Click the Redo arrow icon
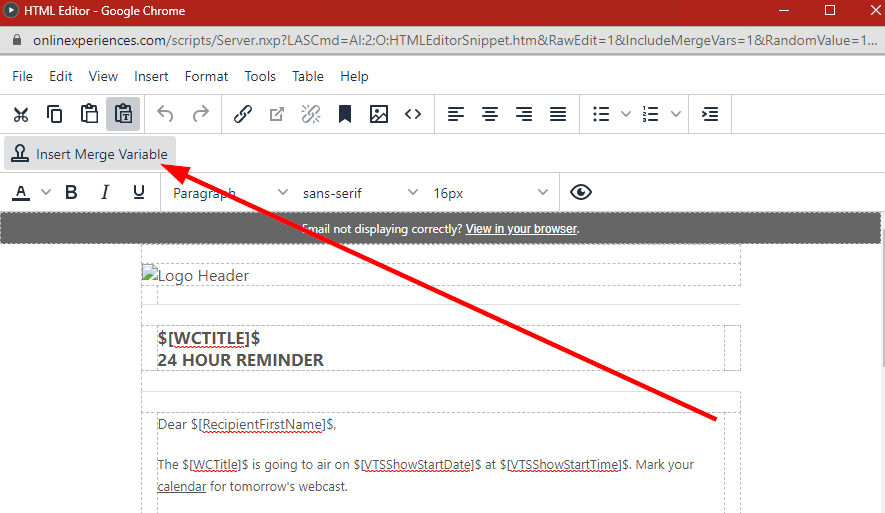 pos(200,115)
